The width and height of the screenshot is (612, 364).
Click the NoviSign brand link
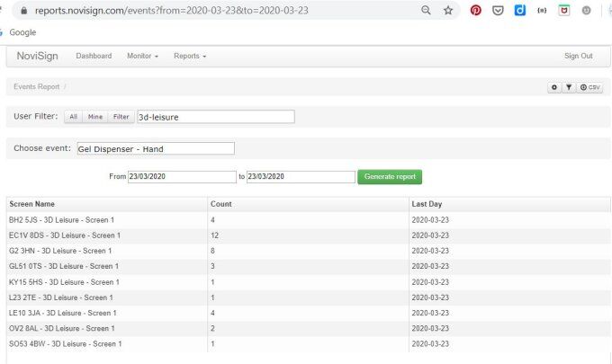(38, 56)
